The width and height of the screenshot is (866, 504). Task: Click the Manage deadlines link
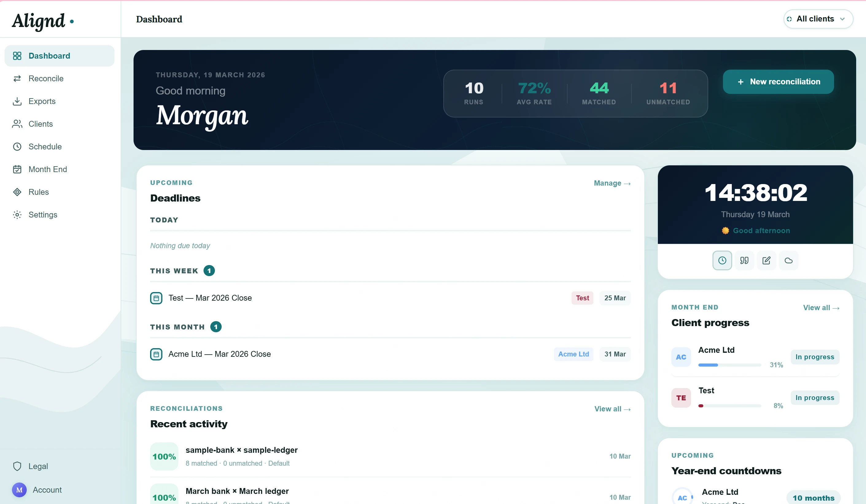click(612, 183)
